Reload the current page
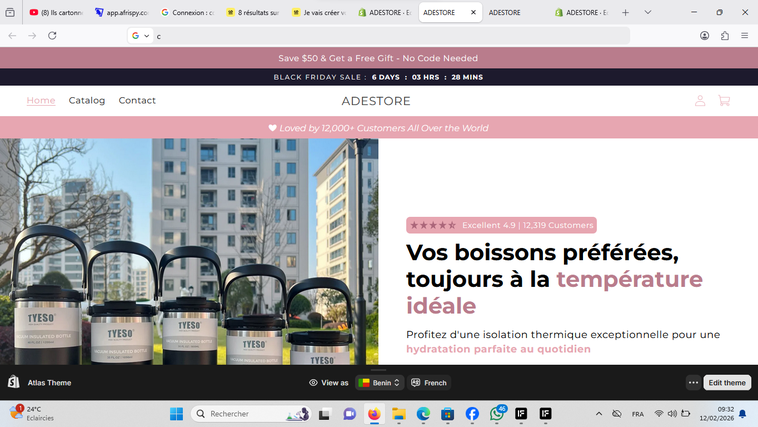 (52, 35)
